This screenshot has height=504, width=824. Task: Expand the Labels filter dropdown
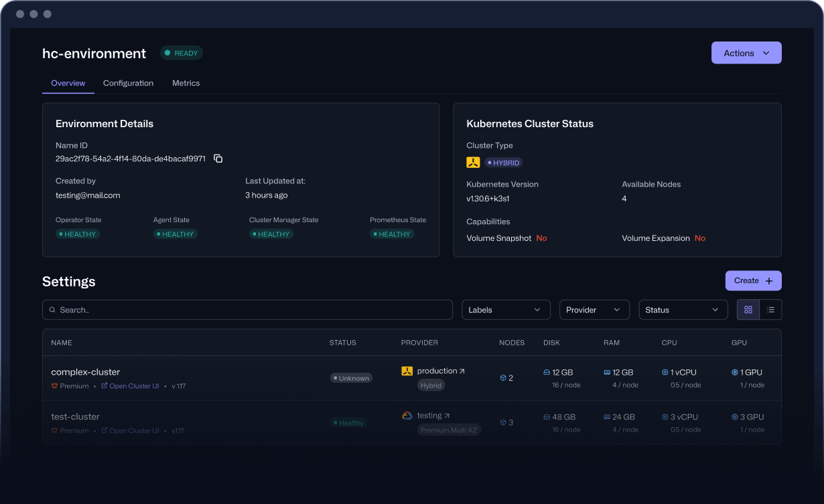(506, 310)
